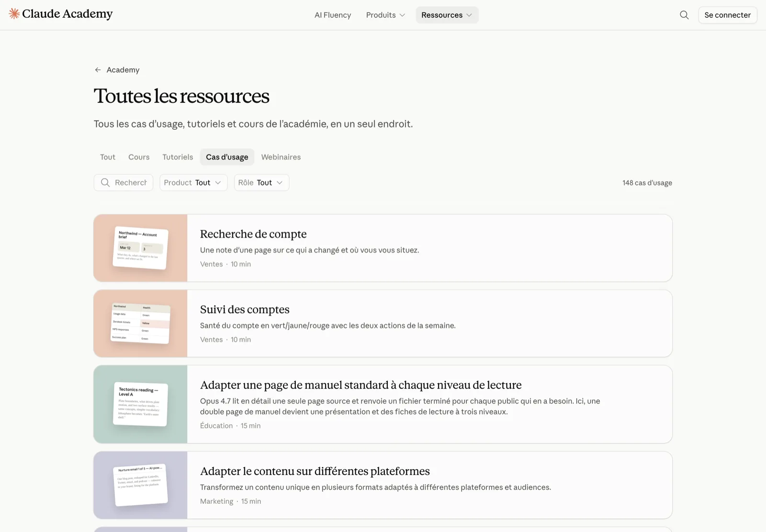Open the search magnifier in header
The height and width of the screenshot is (532, 766).
pyautogui.click(x=684, y=15)
